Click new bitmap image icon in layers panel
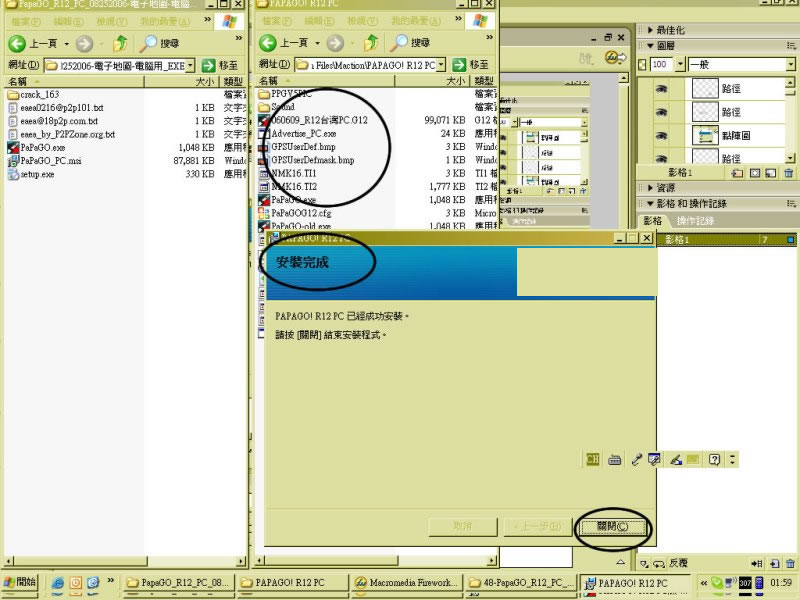Screen dimensions: 800x600 pyautogui.click(x=771, y=173)
